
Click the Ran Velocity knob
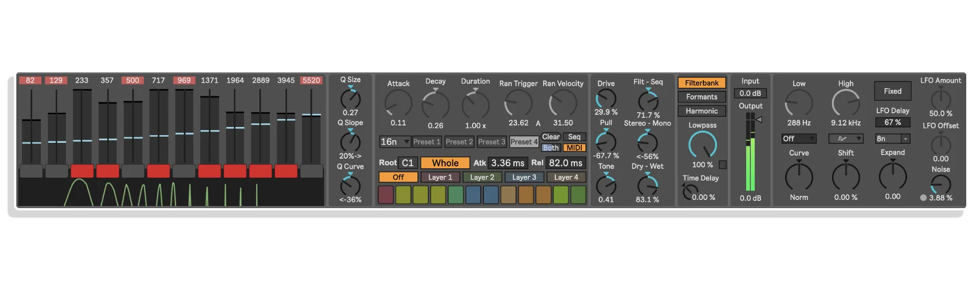tap(563, 104)
